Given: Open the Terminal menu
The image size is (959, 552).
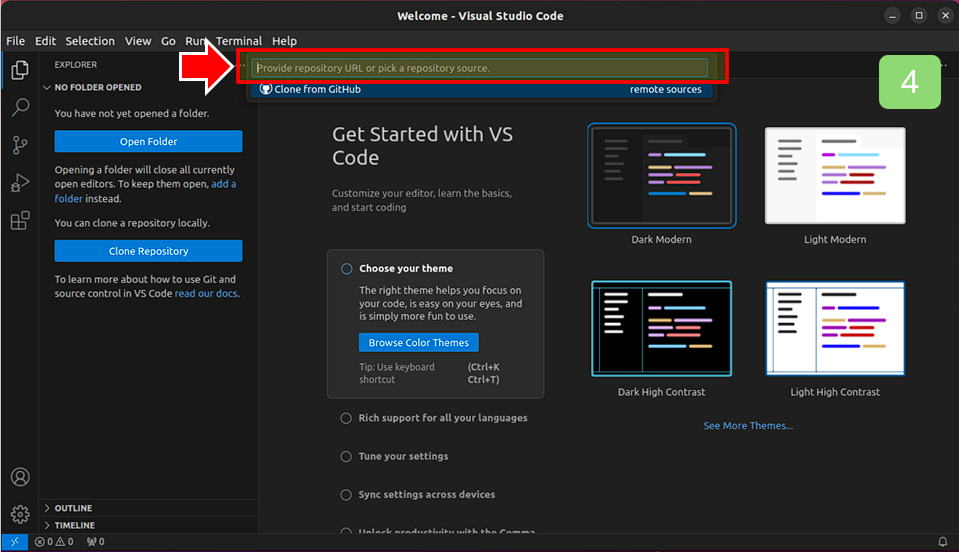Looking at the screenshot, I should pos(239,41).
